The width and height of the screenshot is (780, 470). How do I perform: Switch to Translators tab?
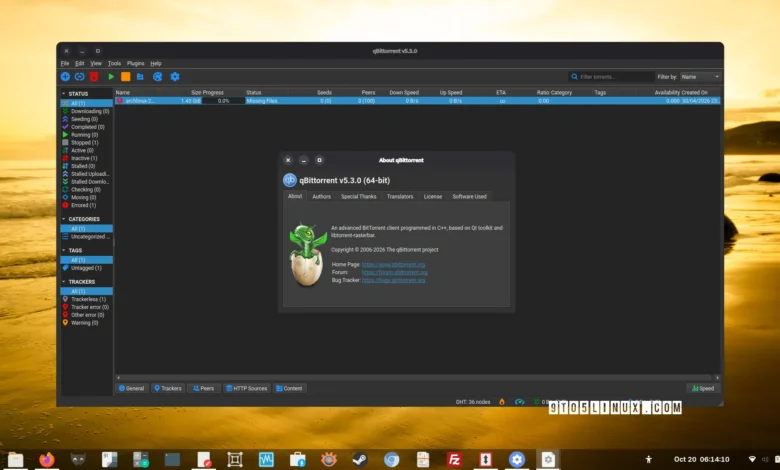tap(400, 196)
